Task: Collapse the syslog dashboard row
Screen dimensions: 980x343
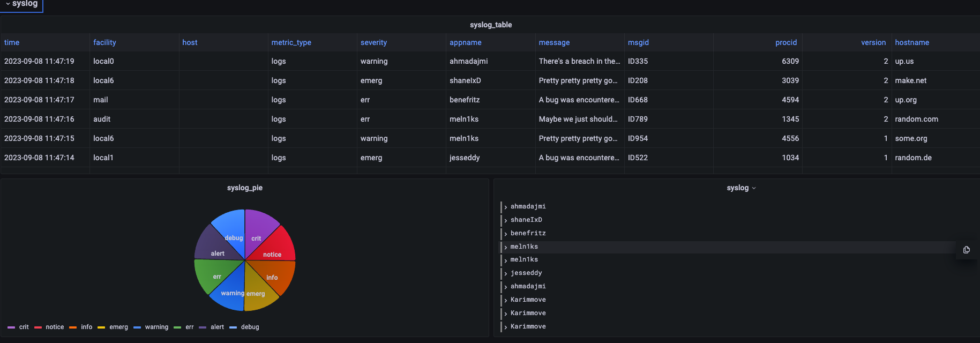Action: (21, 4)
